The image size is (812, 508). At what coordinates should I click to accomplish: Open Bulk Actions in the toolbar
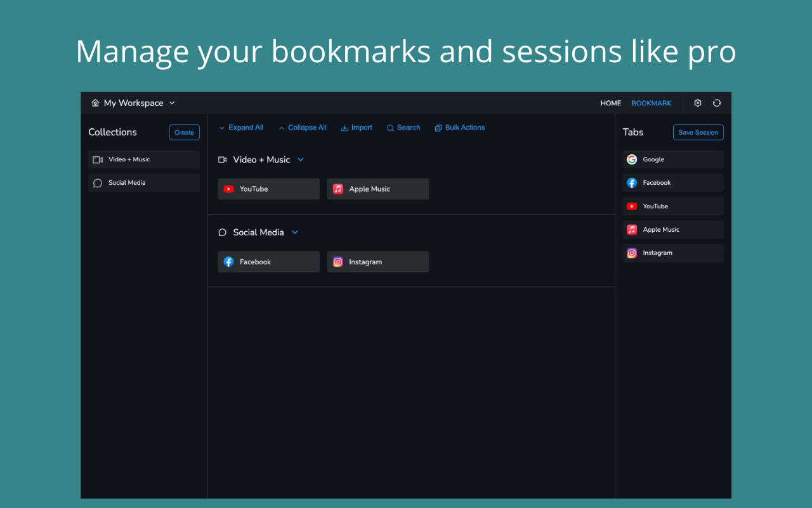coord(460,128)
